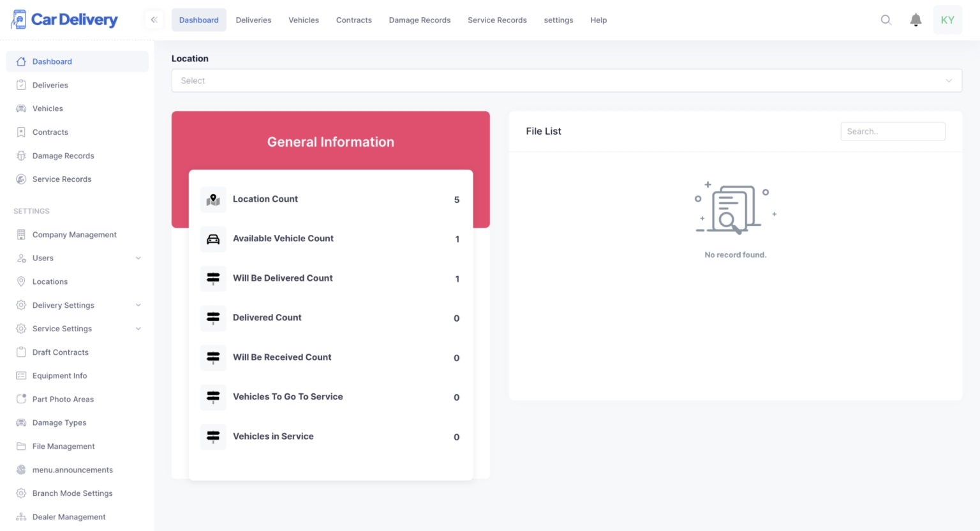Image resolution: width=980 pixels, height=531 pixels.
Task: Collapse the sidebar with double-chevron button
Action: pyautogui.click(x=154, y=20)
